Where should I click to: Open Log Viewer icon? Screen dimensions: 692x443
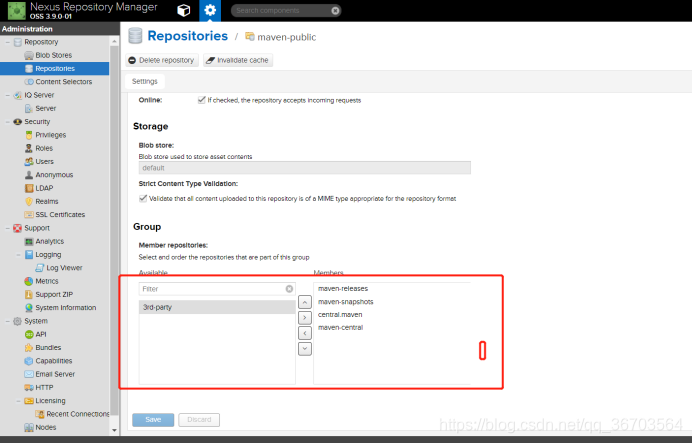click(x=40, y=268)
